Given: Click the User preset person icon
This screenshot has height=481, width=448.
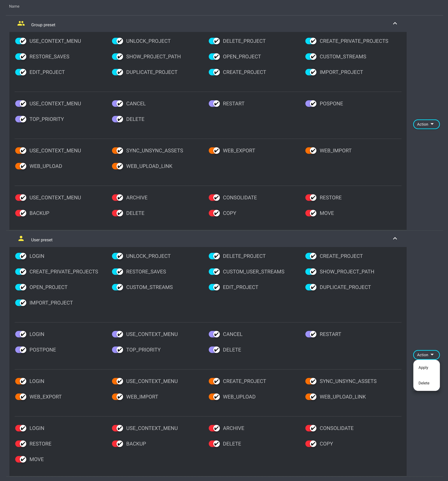Looking at the screenshot, I should [x=21, y=239].
